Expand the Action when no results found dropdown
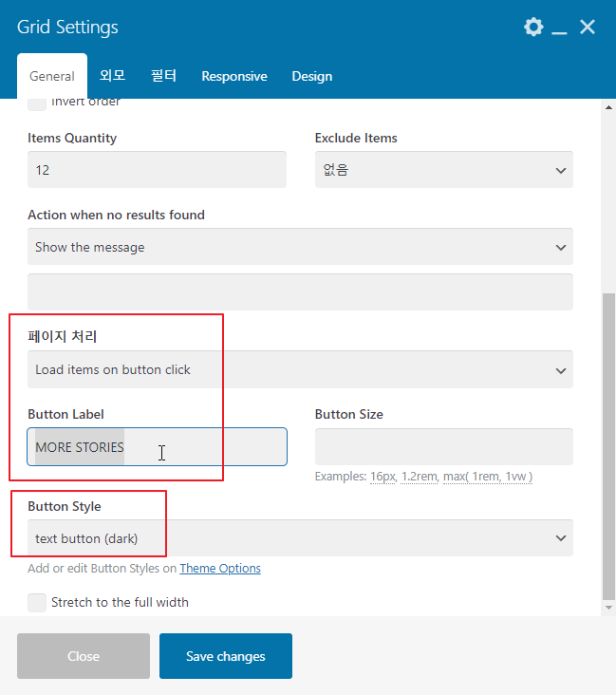 pos(300,247)
